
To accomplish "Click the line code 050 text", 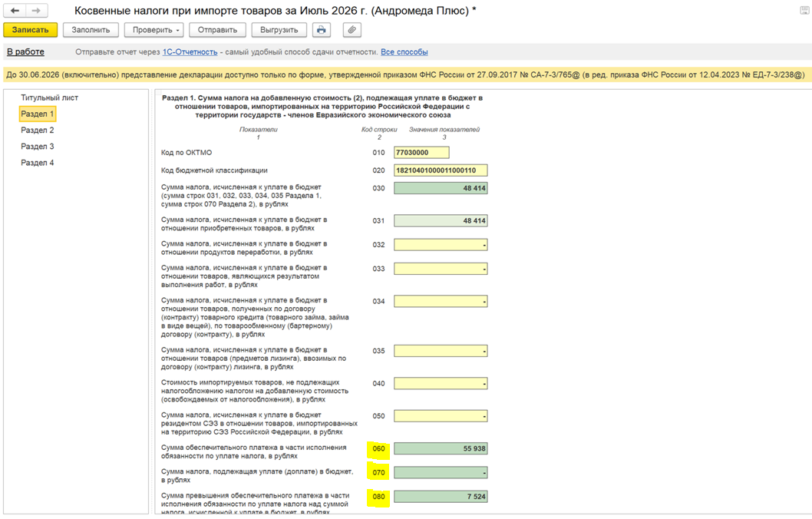I will click(378, 416).
